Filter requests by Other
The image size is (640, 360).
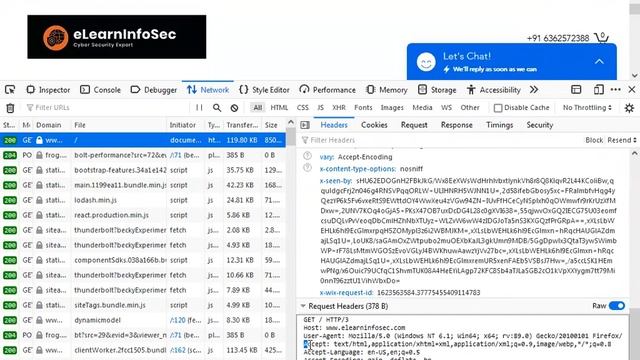coord(470,108)
